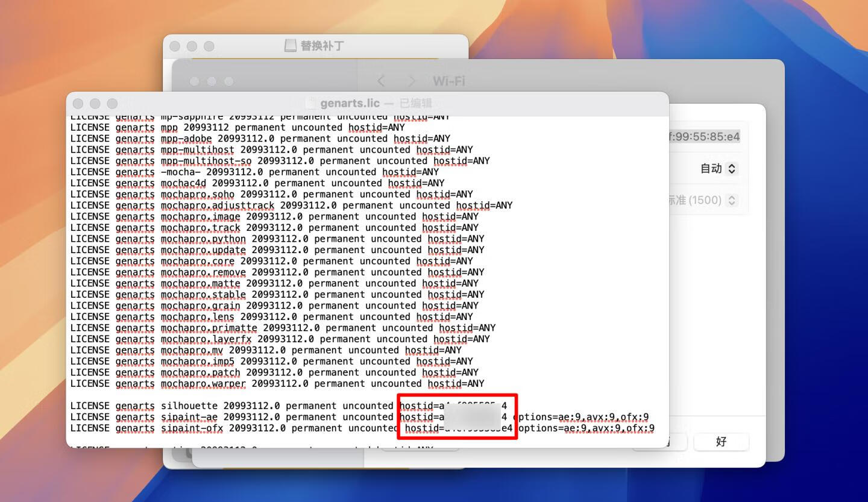Click the MAC address field ending 85:e4
Screen dimensions: 868x502
click(x=704, y=137)
